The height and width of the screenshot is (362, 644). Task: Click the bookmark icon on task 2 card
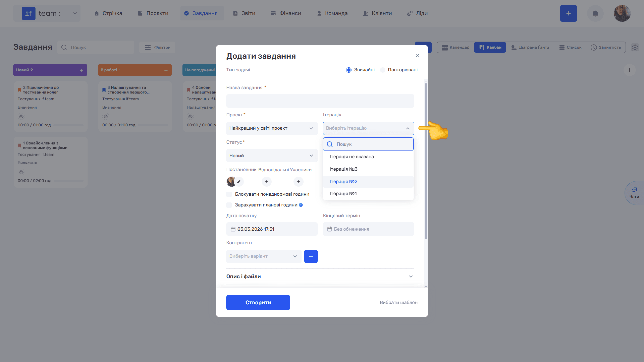(x=19, y=90)
